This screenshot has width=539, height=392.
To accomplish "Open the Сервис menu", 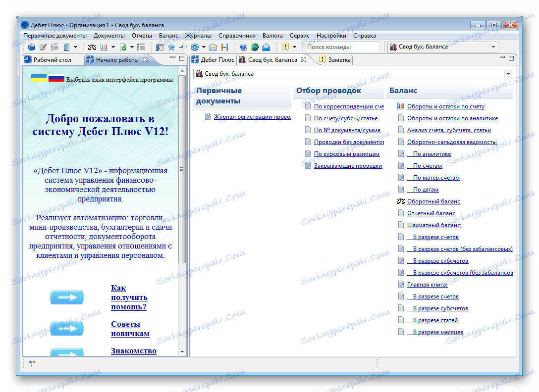I will pyautogui.click(x=299, y=36).
